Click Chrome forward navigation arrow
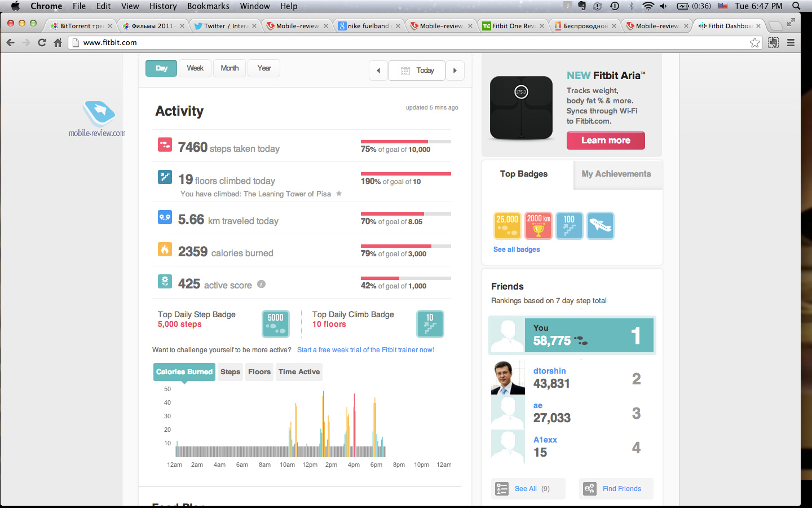812x508 pixels. [26, 42]
